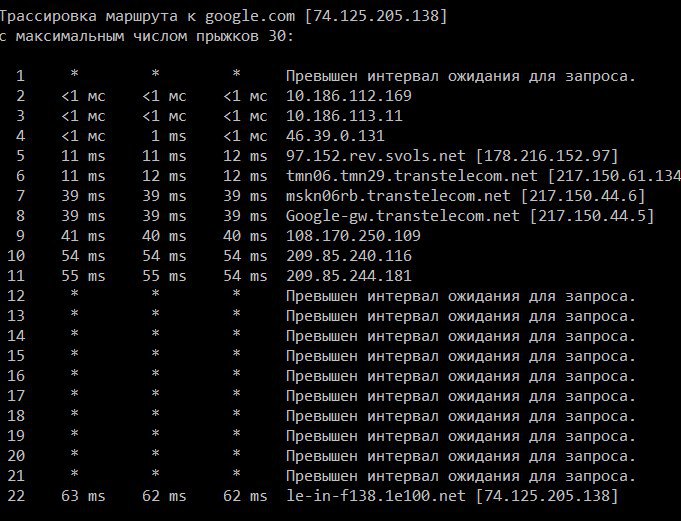
Task: Click the hostname mskn06rb.transtelecom.net
Action: coord(386,196)
